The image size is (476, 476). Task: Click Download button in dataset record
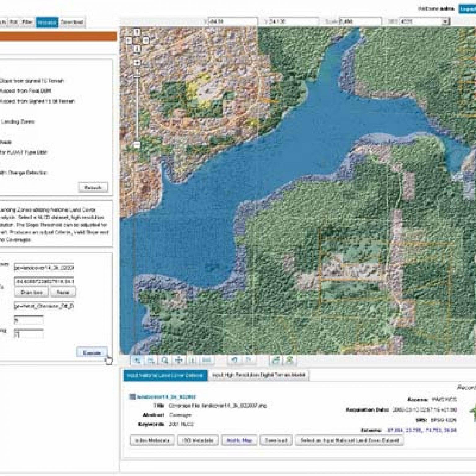pyautogui.click(x=276, y=440)
